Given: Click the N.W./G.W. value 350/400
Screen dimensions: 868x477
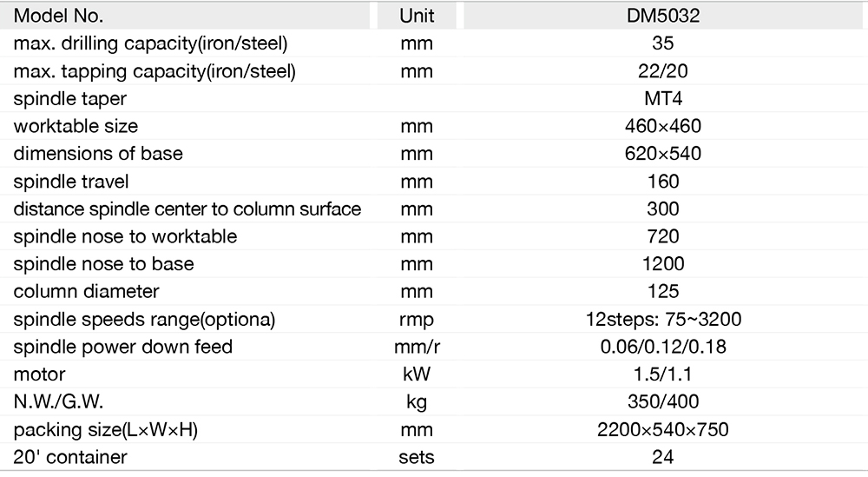Looking at the screenshot, I should [x=663, y=402].
